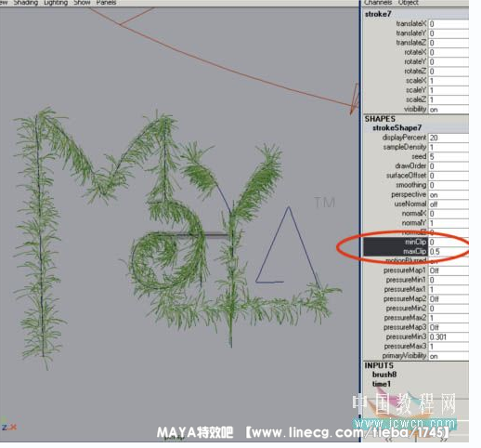
Task: Click the pressureMin3 value 0.301
Action: click(448, 337)
